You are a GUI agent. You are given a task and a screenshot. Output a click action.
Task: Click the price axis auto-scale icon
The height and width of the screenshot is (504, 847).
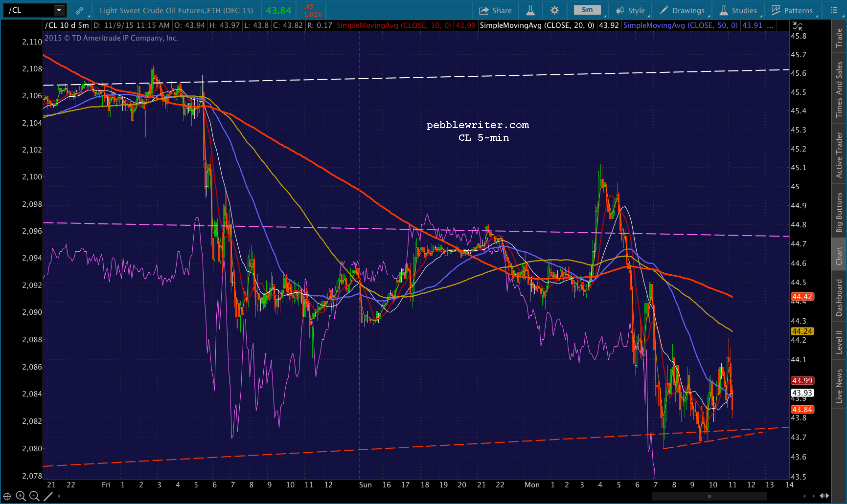(x=797, y=26)
